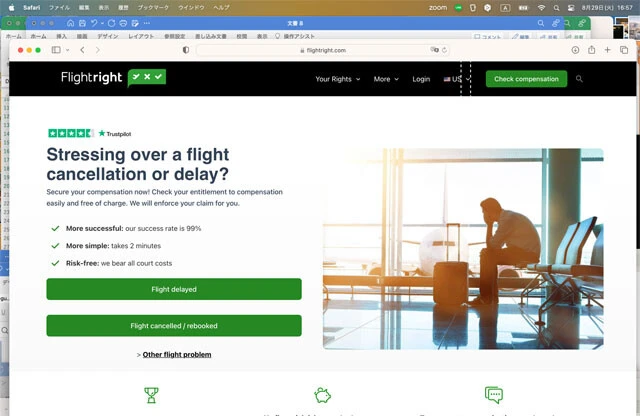Toggle the Safari sidebar button
The image size is (640, 416).
56,50
